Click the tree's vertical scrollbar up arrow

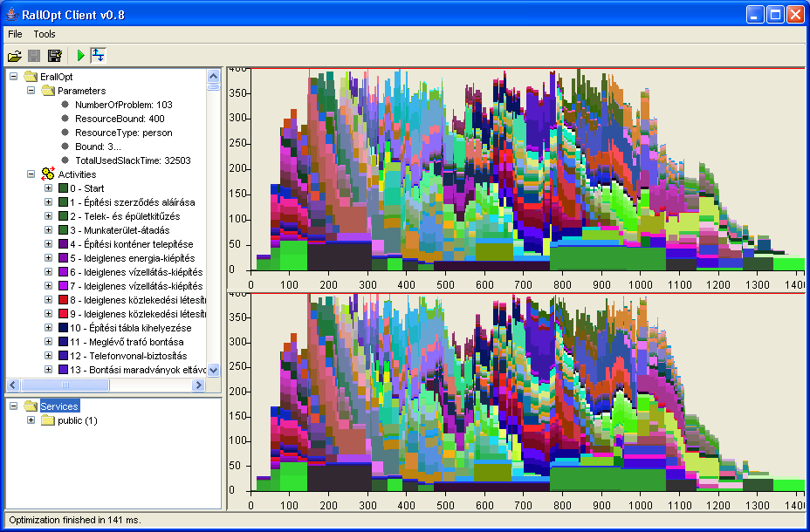click(x=213, y=77)
